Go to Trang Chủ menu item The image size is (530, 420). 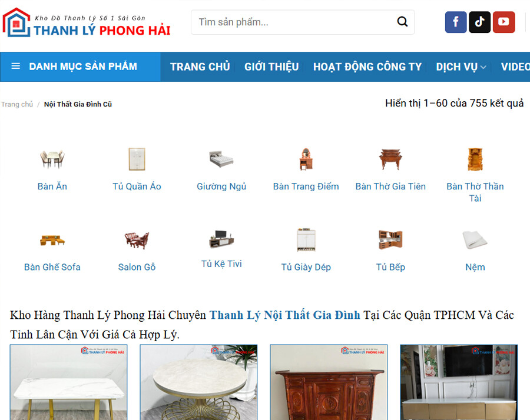[200, 67]
